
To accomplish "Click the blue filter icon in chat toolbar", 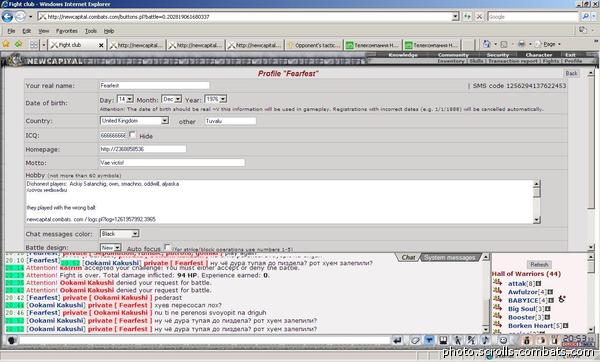I will pyautogui.click(x=429, y=340).
